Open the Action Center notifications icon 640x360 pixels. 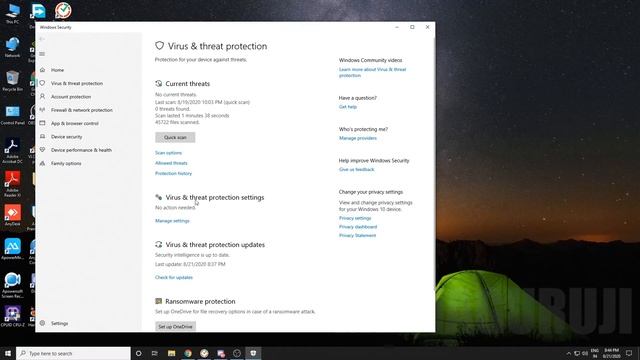pyautogui.click(x=629, y=353)
